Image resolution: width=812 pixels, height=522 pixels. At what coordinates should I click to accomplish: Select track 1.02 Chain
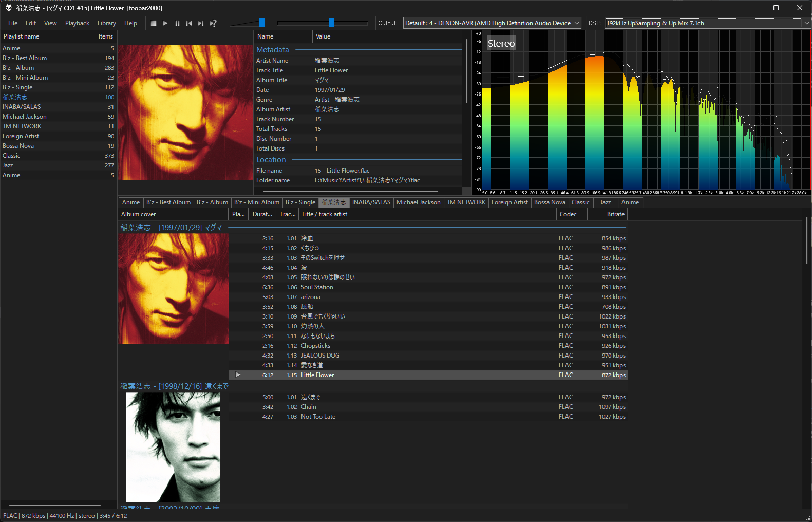[428, 407]
